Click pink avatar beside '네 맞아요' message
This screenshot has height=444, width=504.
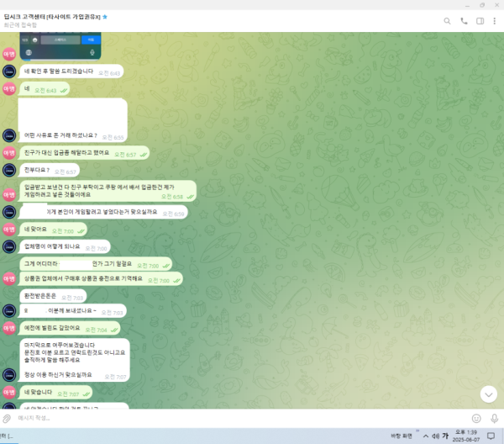[x=9, y=230]
